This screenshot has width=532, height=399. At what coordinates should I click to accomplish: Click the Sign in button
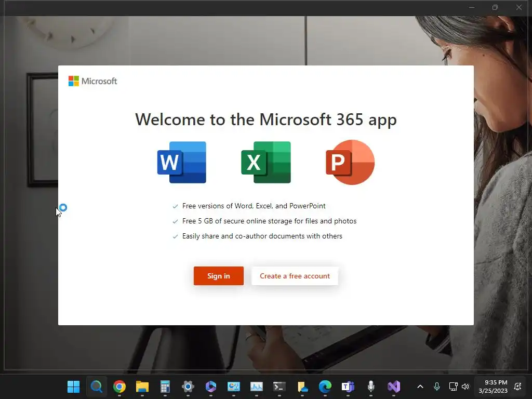coord(219,276)
